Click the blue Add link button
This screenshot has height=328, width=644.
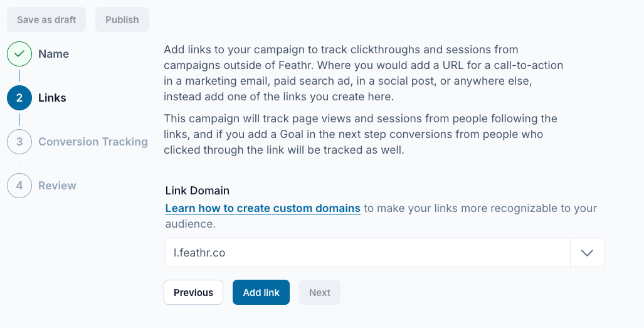261,292
